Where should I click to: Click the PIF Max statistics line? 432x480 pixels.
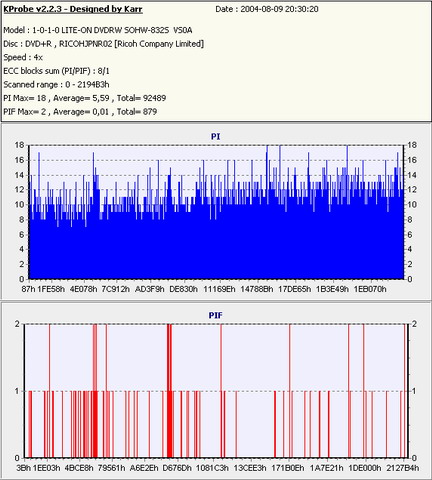[x=80, y=112]
